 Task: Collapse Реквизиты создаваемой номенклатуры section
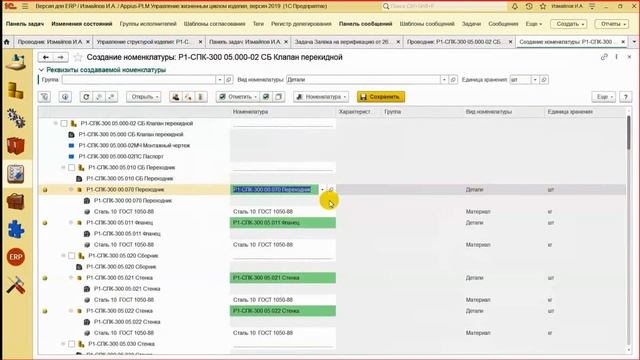click(102, 70)
